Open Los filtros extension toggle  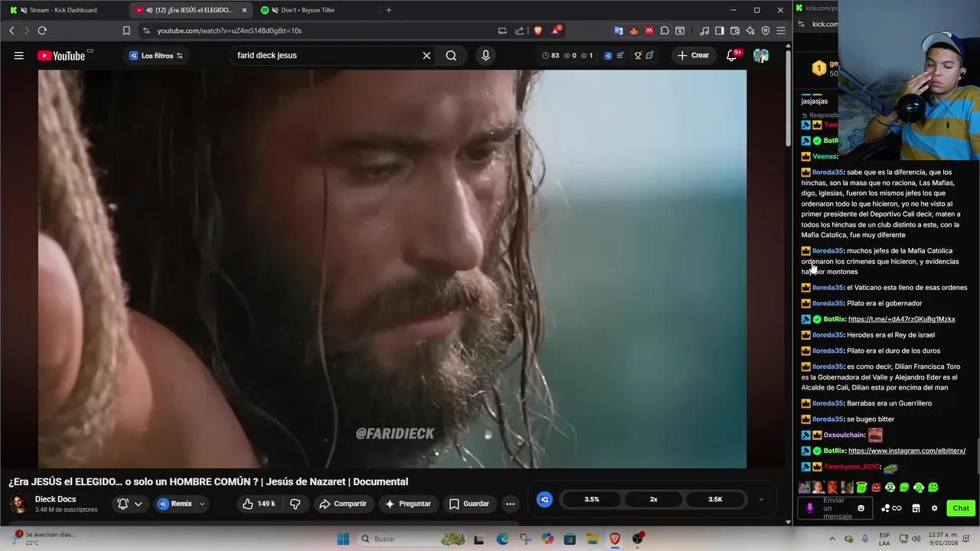(156, 55)
